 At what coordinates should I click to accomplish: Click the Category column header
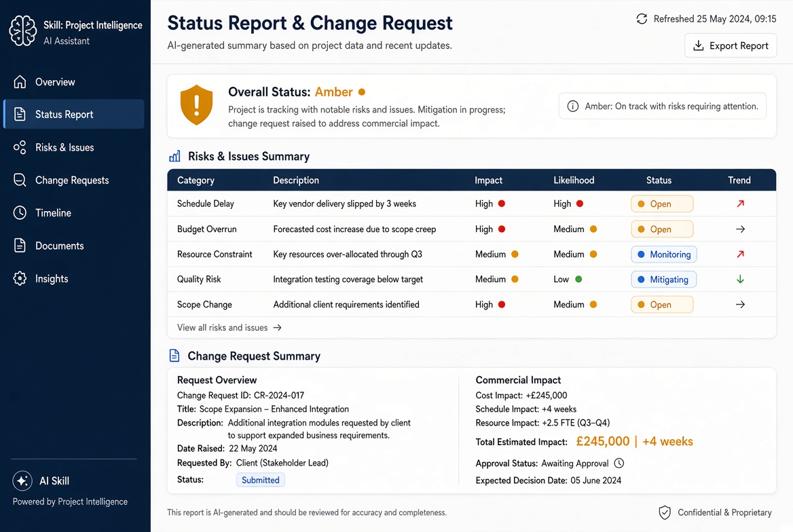tap(196, 180)
